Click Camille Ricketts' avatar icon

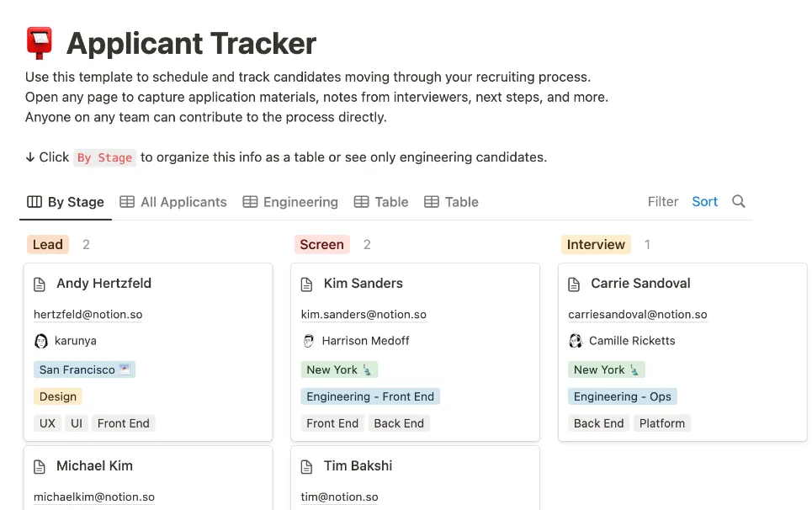[x=576, y=341]
